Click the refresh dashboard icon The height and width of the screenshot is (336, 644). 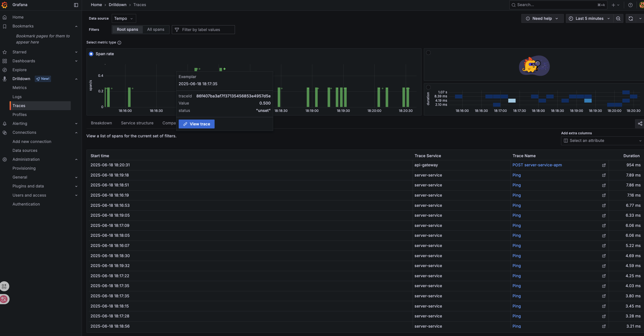click(631, 19)
